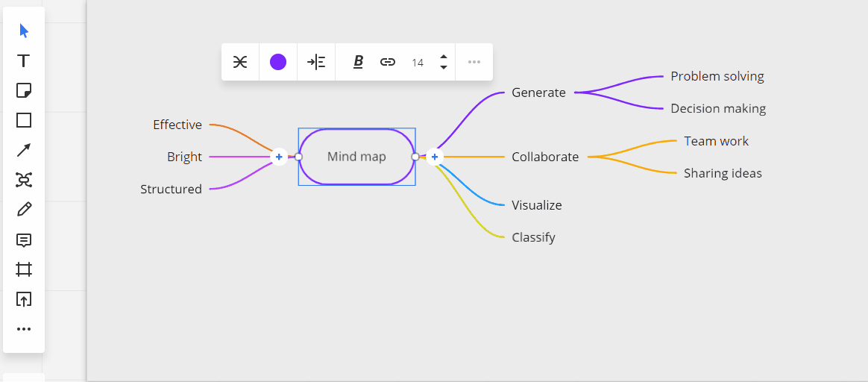Image resolution: width=868 pixels, height=382 pixels.
Task: Open more options in floating toolbar
Action: (474, 62)
